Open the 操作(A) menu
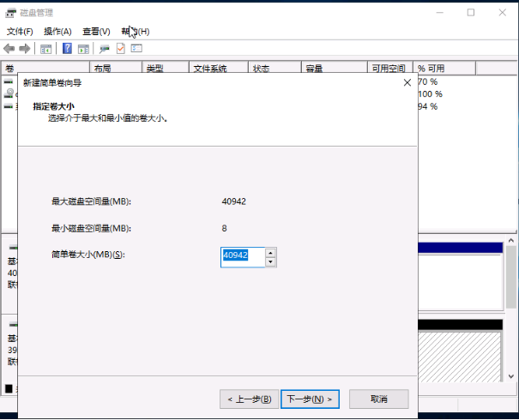Image resolution: width=519 pixels, height=420 pixels. [57, 31]
